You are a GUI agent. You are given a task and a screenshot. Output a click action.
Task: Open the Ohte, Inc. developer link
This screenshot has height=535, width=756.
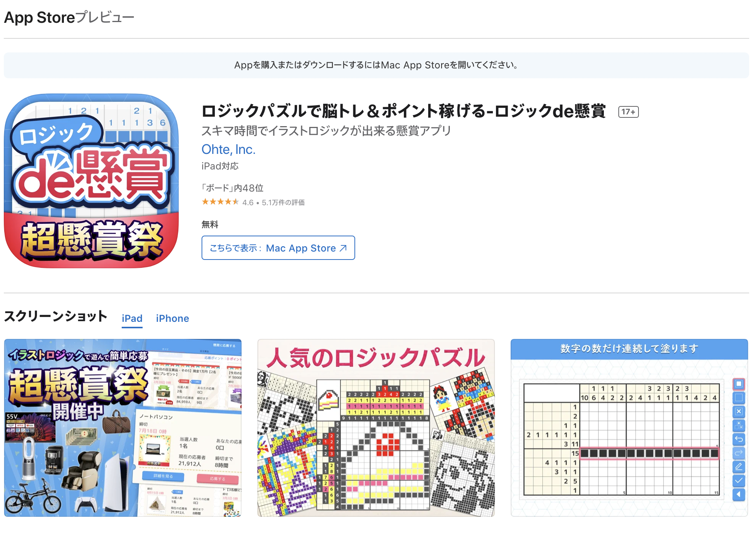228,149
